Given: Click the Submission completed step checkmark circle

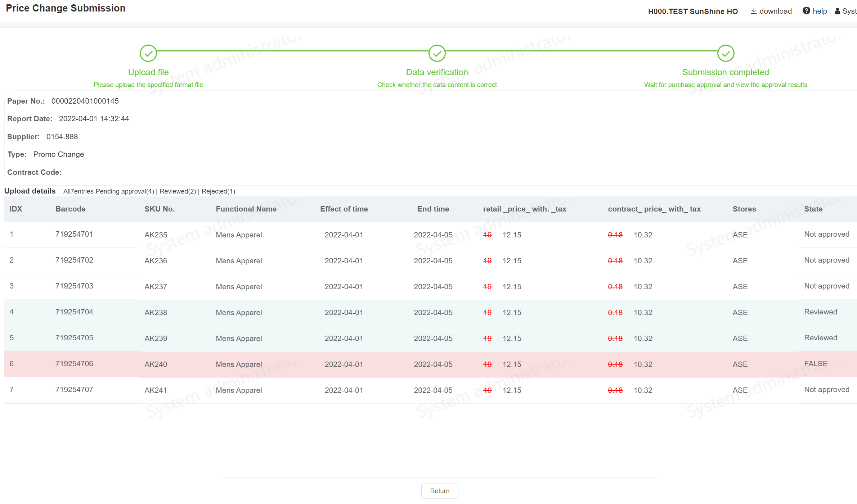Looking at the screenshot, I should pyautogui.click(x=726, y=53).
